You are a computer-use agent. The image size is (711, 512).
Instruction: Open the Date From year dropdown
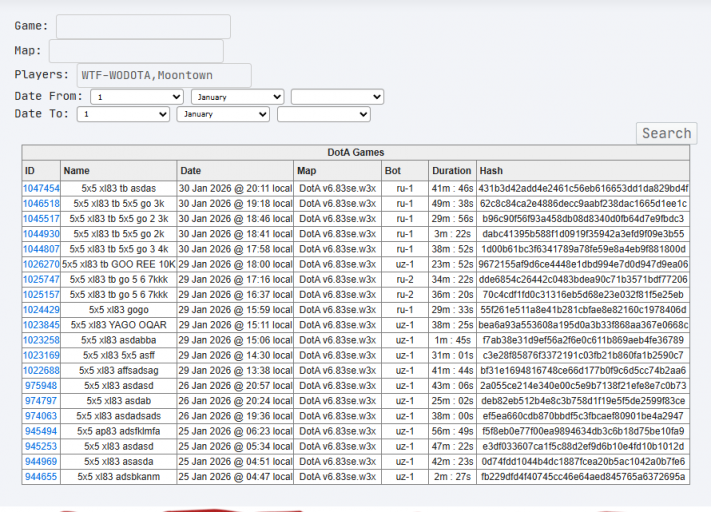337,97
